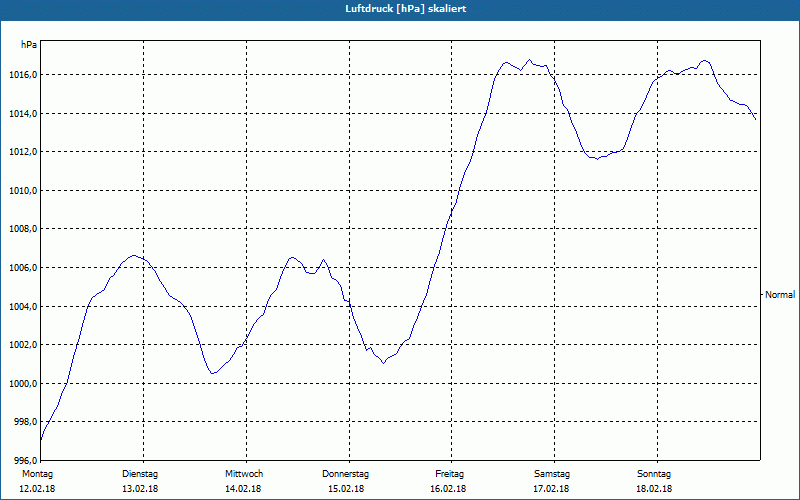Click the 1016,0 axis value
Image resolution: width=800 pixels, height=500 pixels.
coord(23,75)
